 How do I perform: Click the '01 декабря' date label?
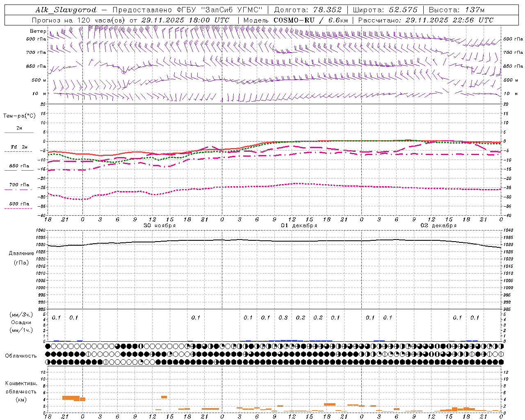[299, 226]
